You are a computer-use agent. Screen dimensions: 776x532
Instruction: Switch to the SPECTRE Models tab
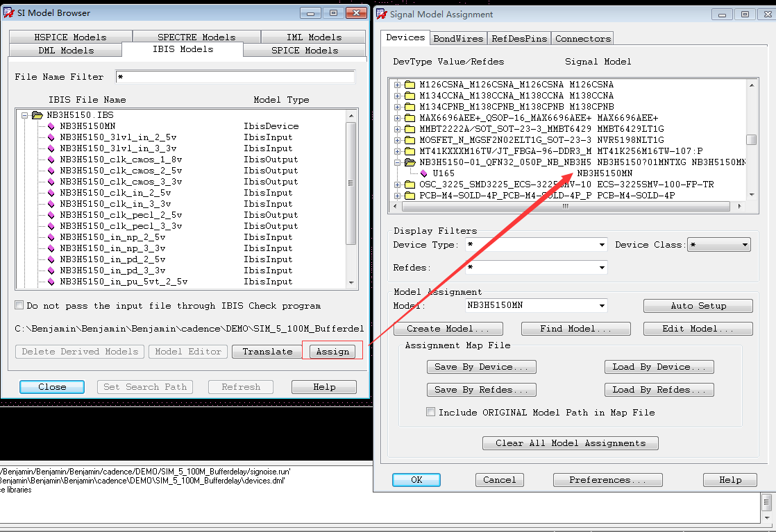click(x=196, y=37)
